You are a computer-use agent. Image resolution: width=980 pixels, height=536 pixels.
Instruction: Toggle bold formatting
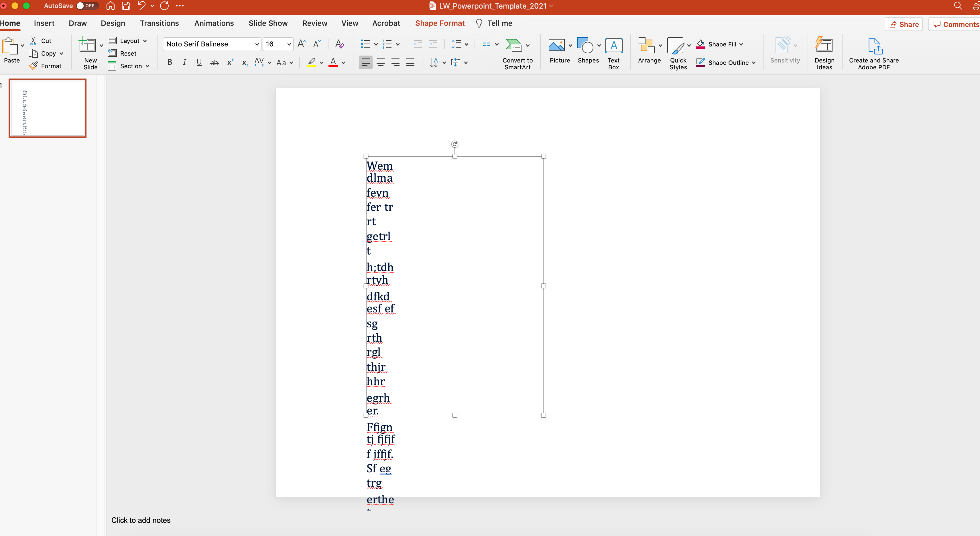[170, 62]
